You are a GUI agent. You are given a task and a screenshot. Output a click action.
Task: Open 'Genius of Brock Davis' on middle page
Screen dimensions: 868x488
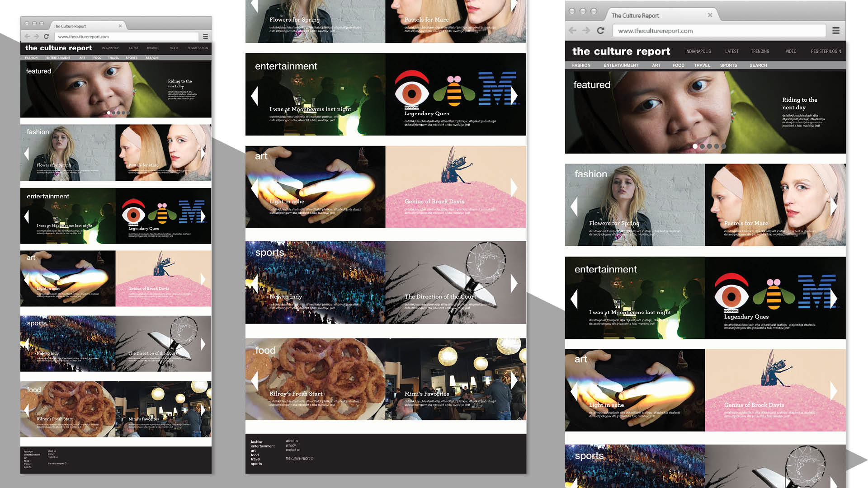click(434, 202)
